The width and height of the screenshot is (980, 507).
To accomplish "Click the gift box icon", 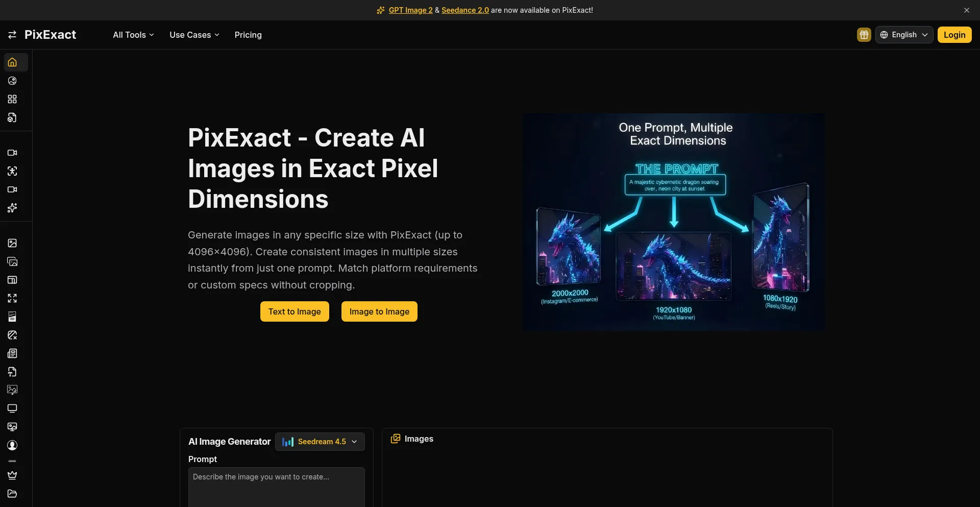I will [864, 35].
